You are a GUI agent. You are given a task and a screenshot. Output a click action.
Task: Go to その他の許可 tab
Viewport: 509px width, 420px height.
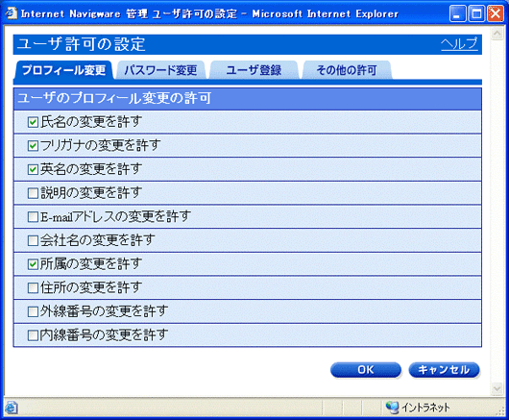tap(347, 70)
